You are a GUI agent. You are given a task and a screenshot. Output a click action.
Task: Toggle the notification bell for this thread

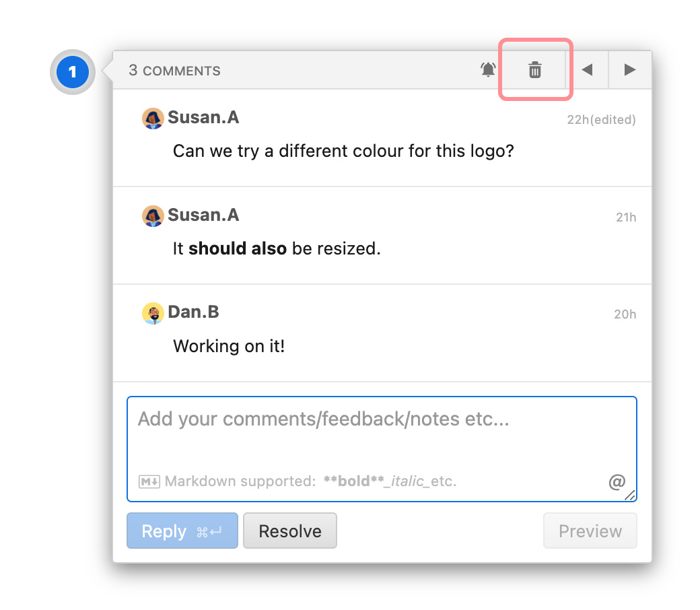[489, 69]
